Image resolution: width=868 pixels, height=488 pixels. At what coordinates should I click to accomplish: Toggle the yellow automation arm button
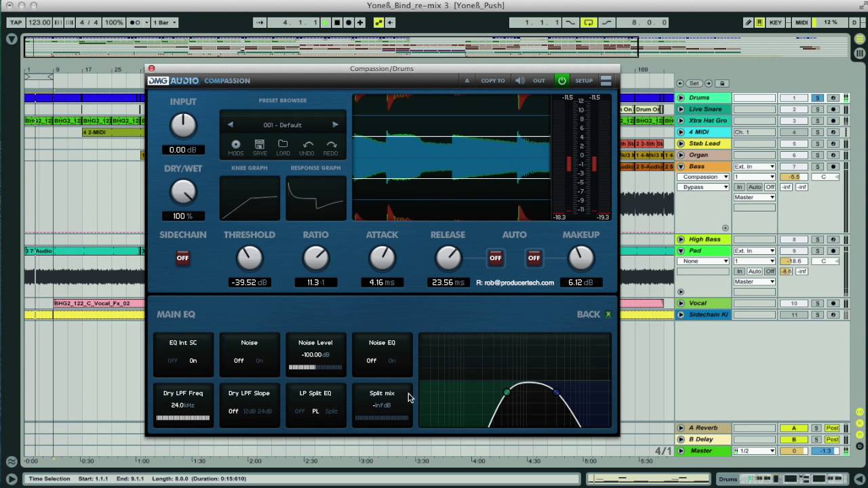pos(378,22)
